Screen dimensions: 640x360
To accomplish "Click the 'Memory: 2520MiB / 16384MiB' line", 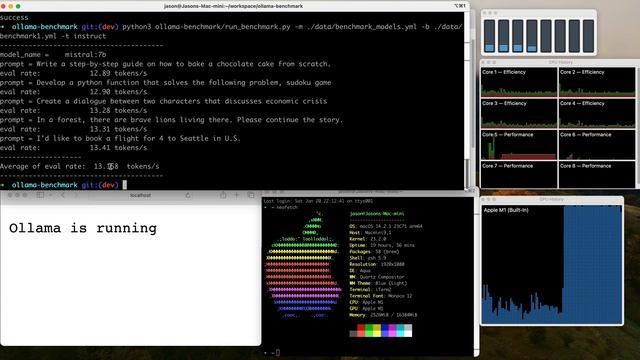I will [383, 315].
